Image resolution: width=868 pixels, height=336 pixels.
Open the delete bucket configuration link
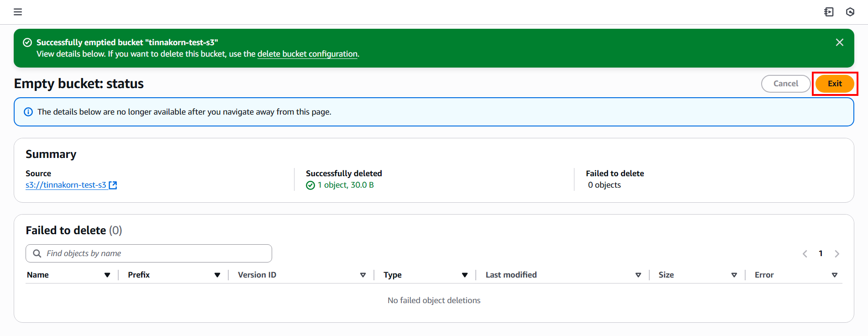(307, 54)
